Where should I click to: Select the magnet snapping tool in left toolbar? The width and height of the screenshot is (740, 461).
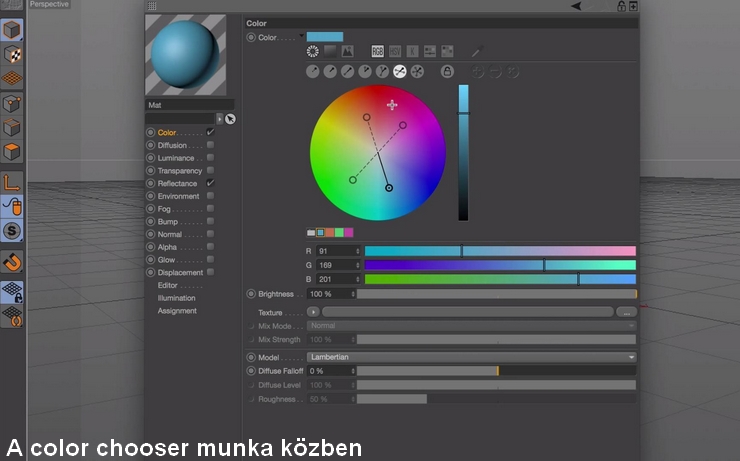[x=12, y=262]
